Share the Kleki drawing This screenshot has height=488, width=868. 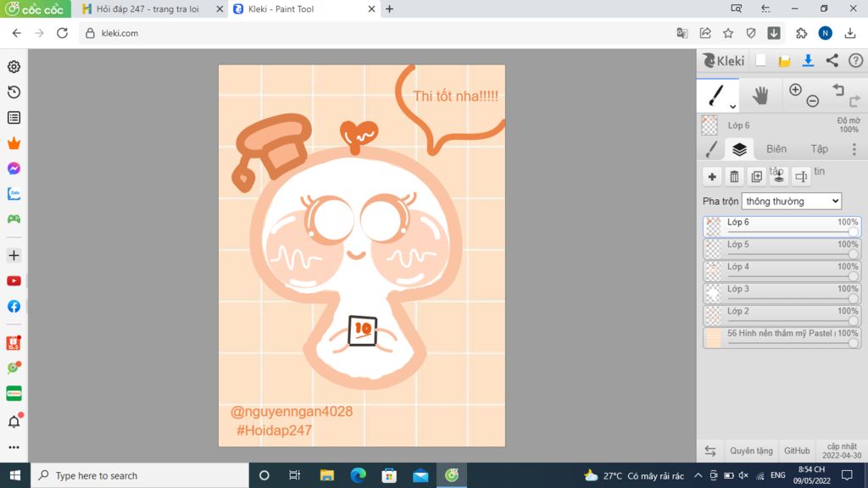coord(832,60)
